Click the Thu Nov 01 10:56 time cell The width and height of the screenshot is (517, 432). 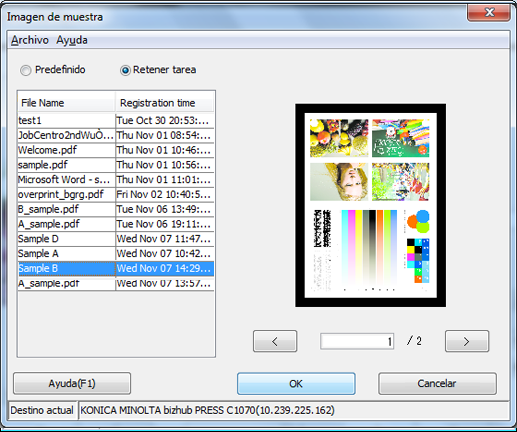pos(165,165)
